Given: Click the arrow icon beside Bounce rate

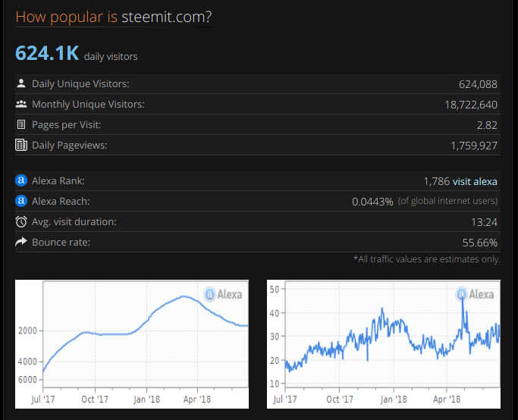Looking at the screenshot, I should [21, 242].
